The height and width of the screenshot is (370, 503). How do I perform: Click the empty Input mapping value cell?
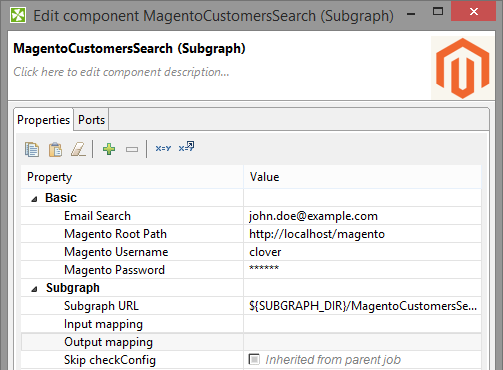click(362, 324)
